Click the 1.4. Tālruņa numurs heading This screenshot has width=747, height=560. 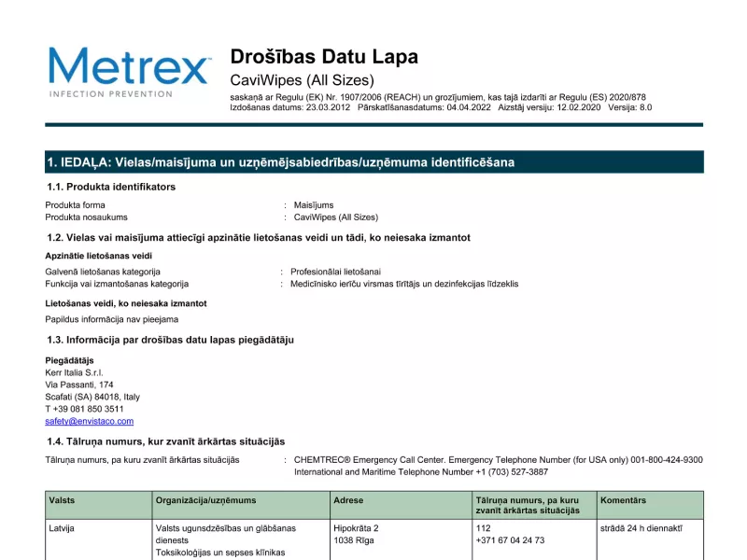[165, 441]
